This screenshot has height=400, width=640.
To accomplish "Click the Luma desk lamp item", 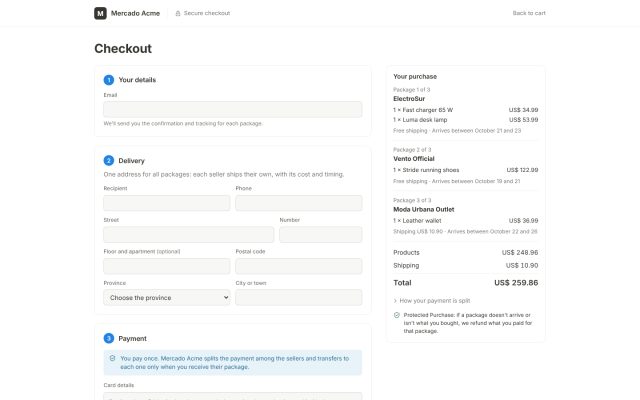I will [x=420, y=120].
